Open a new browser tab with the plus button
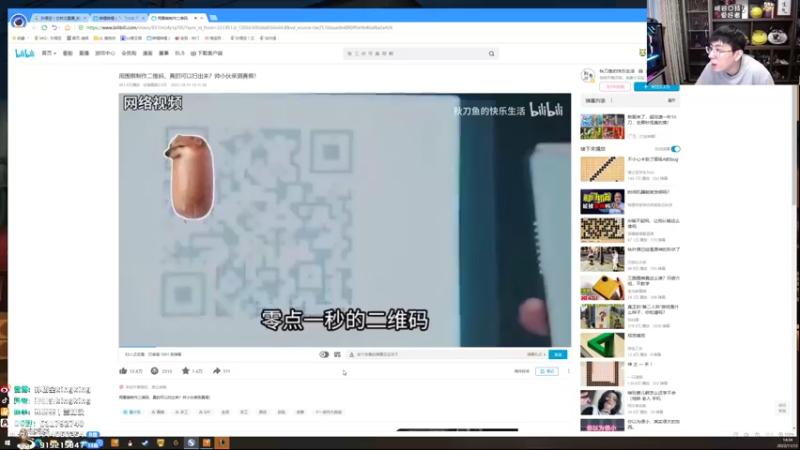The height and width of the screenshot is (450, 800). pos(213,18)
